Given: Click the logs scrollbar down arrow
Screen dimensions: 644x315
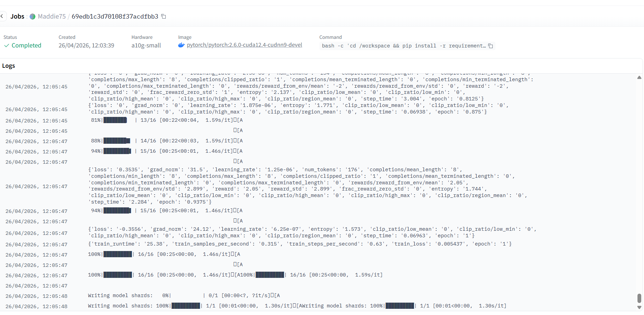Looking at the screenshot, I should point(639,307).
